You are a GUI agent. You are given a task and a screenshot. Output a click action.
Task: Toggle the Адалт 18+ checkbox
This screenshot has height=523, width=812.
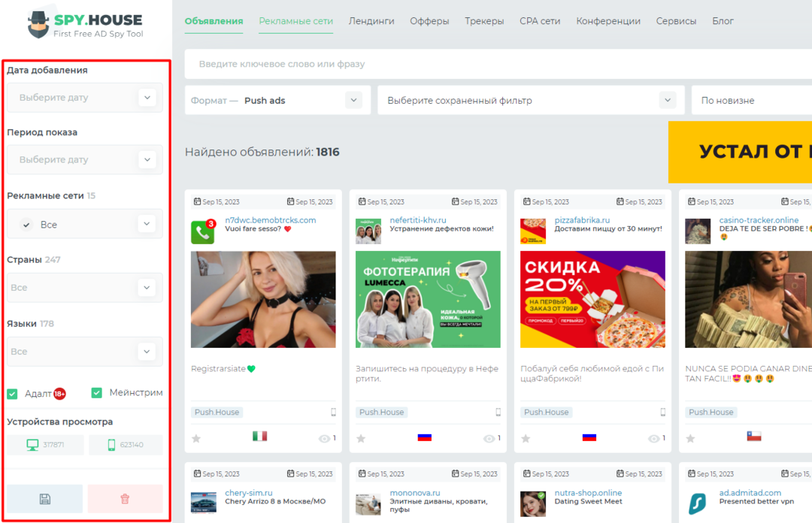[13, 394]
